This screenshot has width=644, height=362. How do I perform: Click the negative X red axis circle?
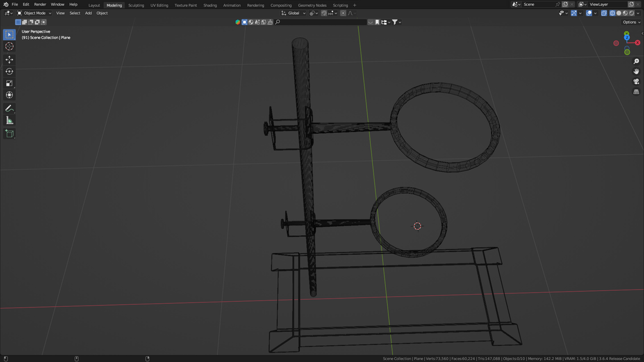616,43
